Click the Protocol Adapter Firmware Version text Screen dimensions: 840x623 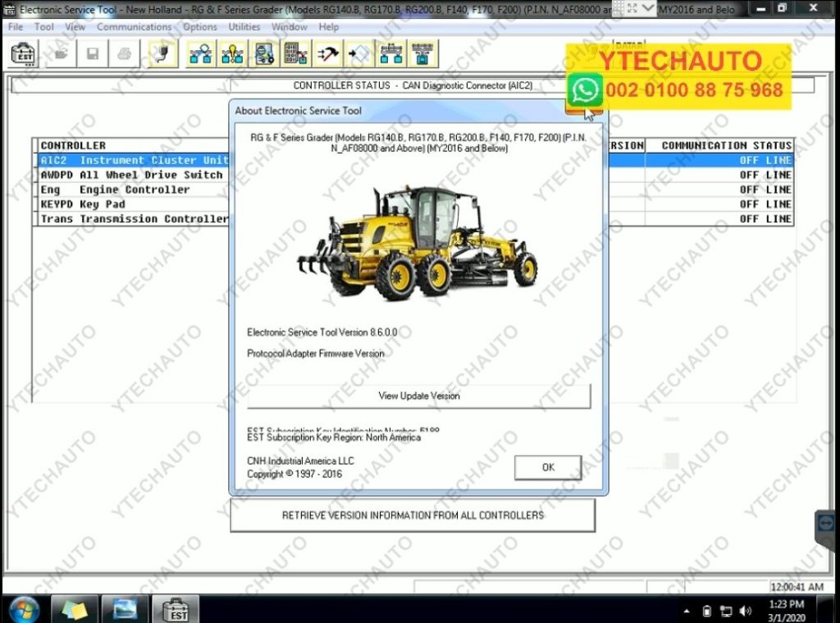click(x=316, y=353)
